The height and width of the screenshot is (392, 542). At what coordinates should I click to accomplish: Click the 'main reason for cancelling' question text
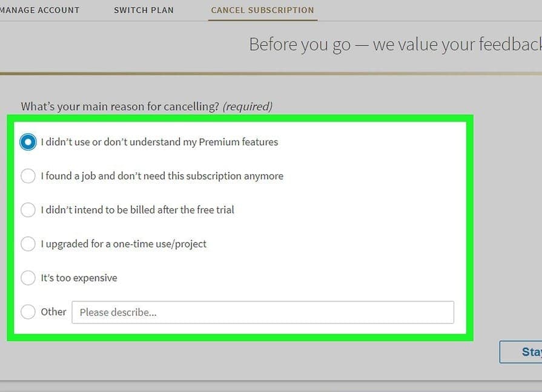pyautogui.click(x=120, y=106)
